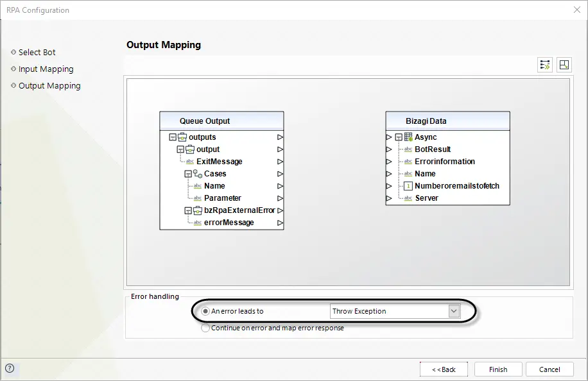
Task: Click the outputs briefcase icon
Action: pyautogui.click(x=182, y=137)
